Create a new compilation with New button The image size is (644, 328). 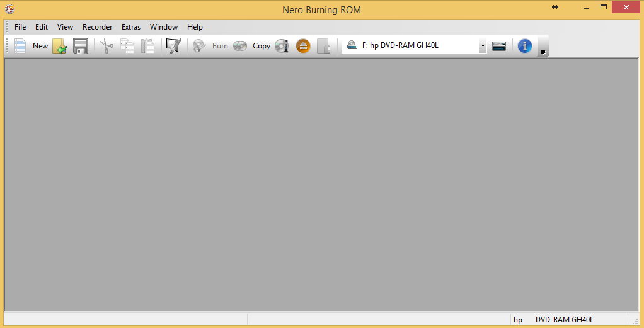tap(31, 45)
